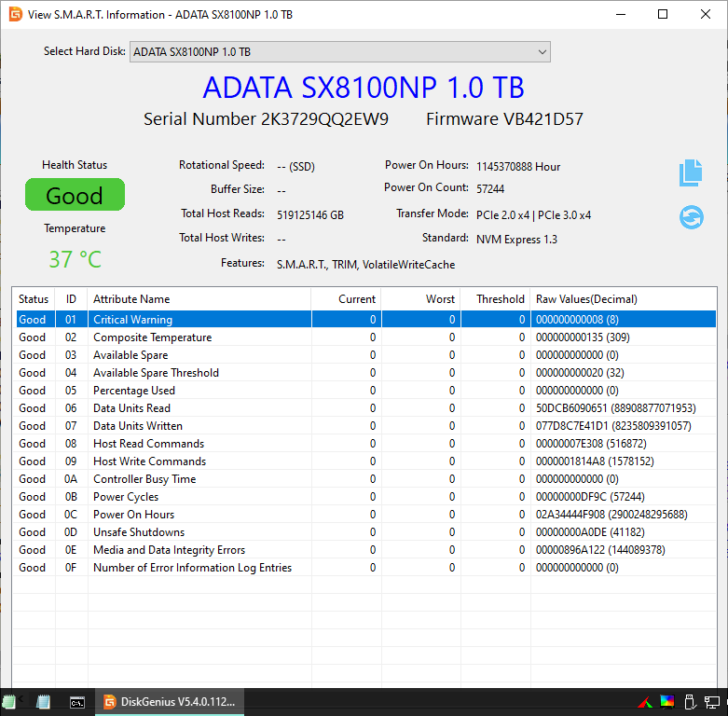Sort by the Attribute Name column header
Screen dimensions: 728x716
[199, 299]
